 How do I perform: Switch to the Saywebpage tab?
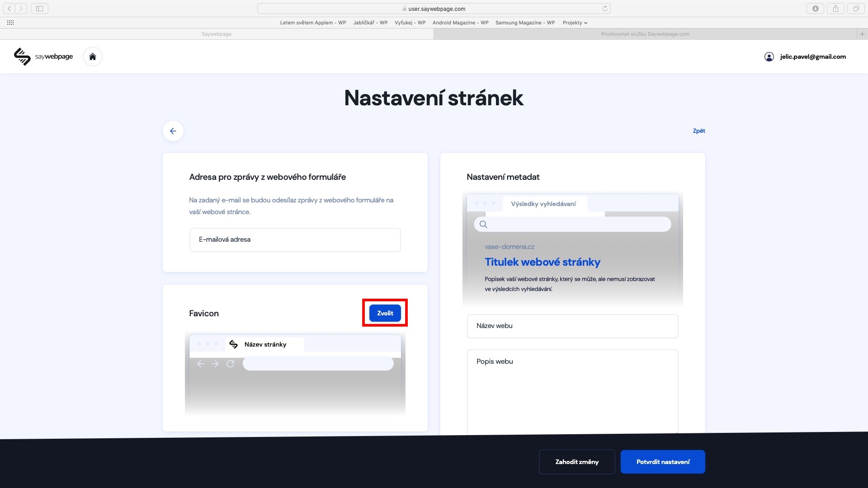click(217, 34)
